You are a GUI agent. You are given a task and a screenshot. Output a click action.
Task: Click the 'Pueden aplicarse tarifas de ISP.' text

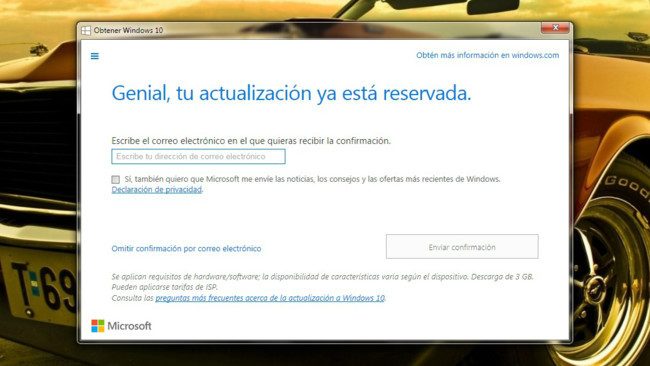(165, 287)
